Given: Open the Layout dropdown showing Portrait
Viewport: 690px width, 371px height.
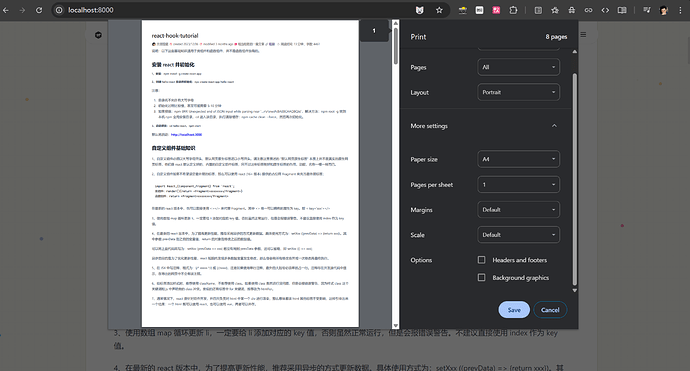Looking at the screenshot, I should pyautogui.click(x=518, y=92).
